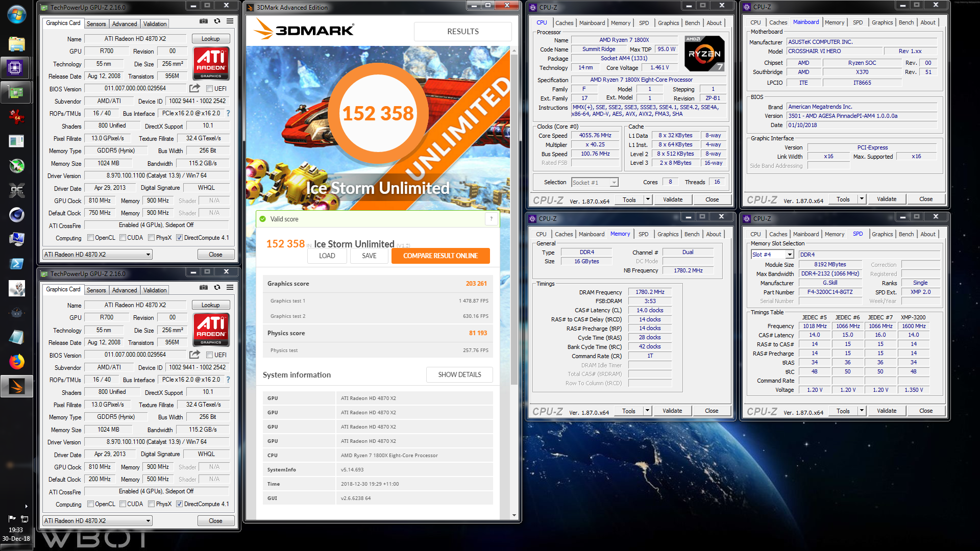Open the Windows Start orb
The height and width of the screenshot is (551, 980).
tap(17, 14)
